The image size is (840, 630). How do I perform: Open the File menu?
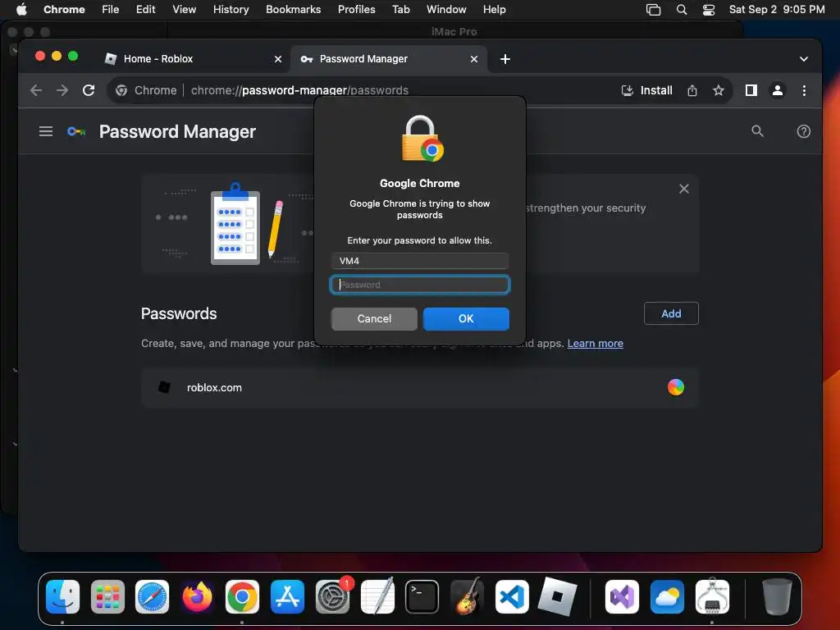pyautogui.click(x=111, y=10)
